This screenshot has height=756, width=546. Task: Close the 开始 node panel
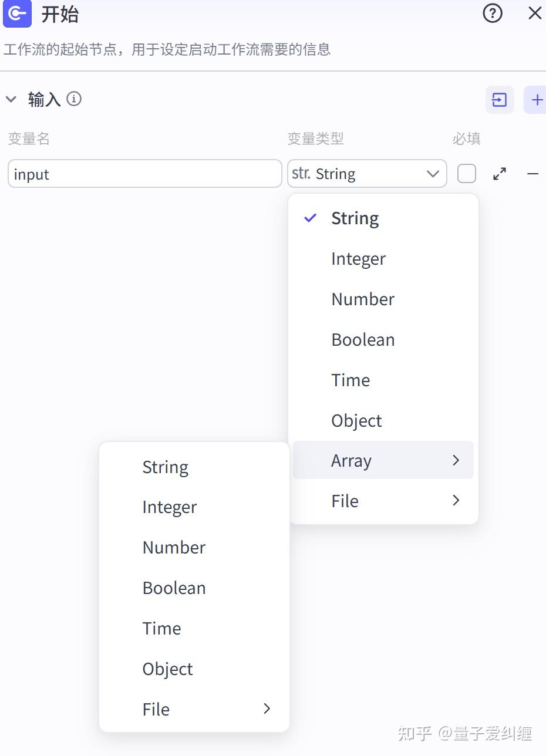coord(534,13)
